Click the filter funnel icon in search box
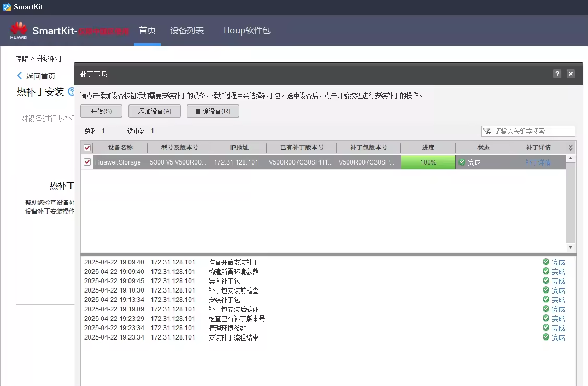 click(x=487, y=131)
